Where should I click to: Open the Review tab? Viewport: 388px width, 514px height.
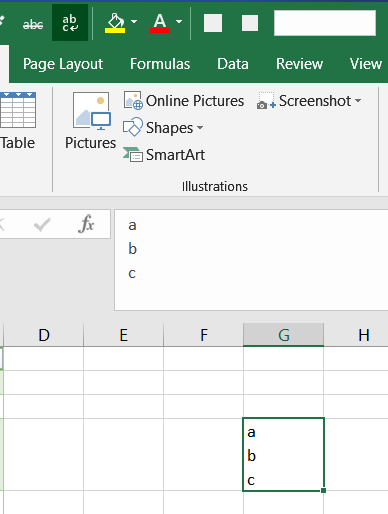point(299,64)
